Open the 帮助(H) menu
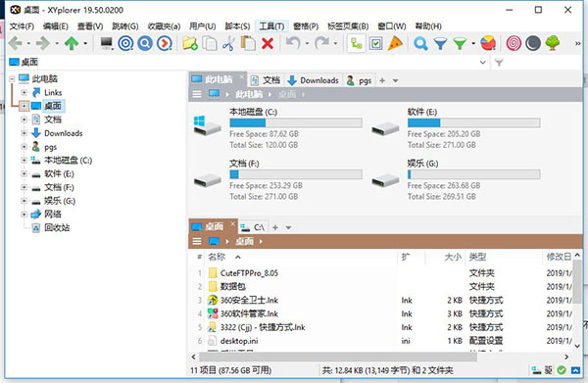The image size is (588, 383). 428,26
